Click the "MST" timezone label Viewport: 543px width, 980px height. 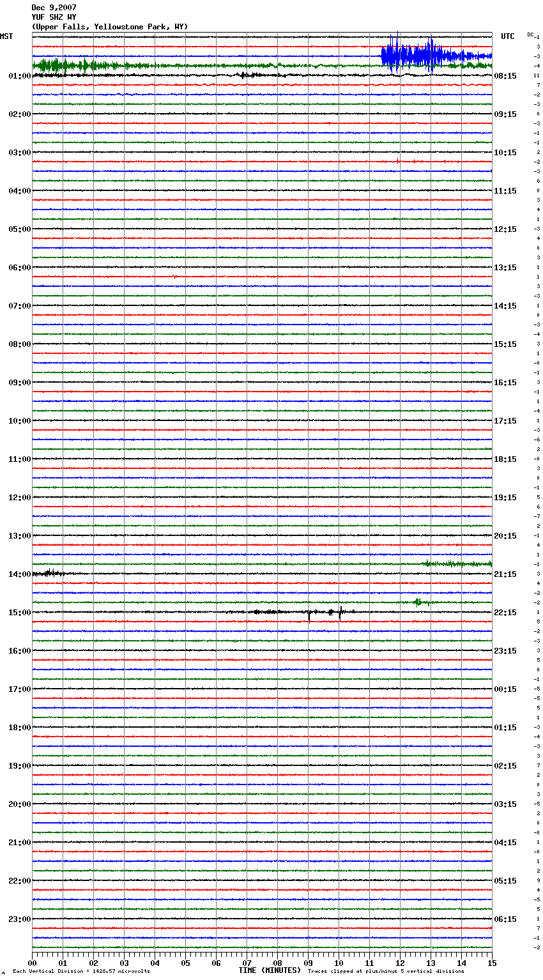click(x=6, y=36)
